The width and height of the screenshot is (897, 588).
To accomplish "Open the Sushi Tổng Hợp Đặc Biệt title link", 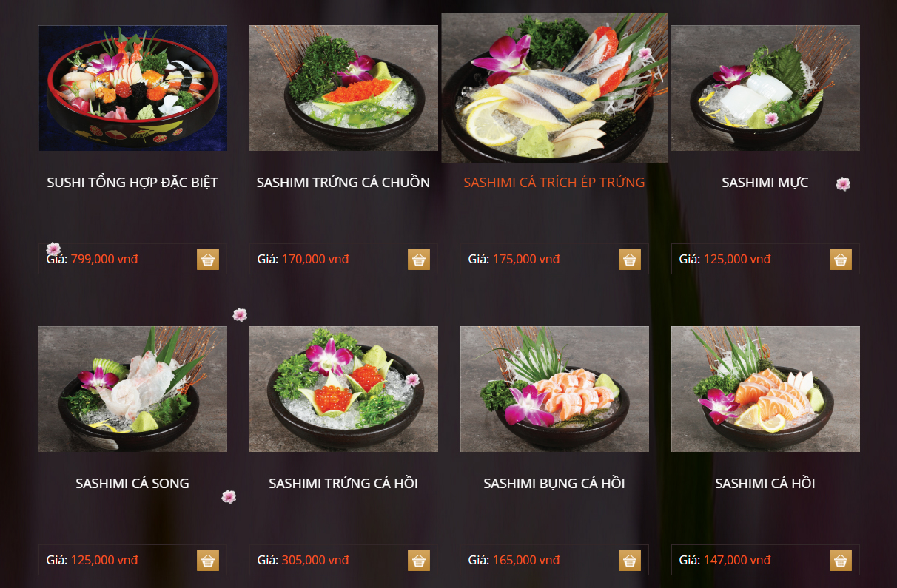I will (x=132, y=182).
